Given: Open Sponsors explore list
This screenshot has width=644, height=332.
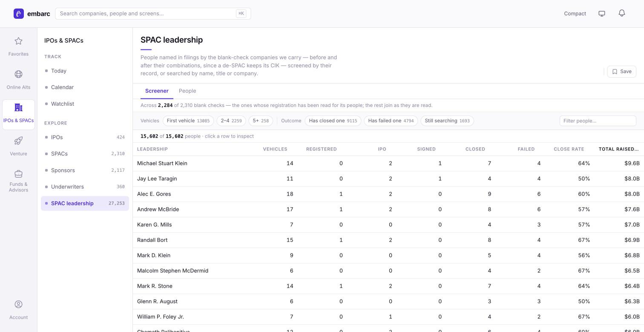Looking at the screenshot, I should (x=85, y=170).
